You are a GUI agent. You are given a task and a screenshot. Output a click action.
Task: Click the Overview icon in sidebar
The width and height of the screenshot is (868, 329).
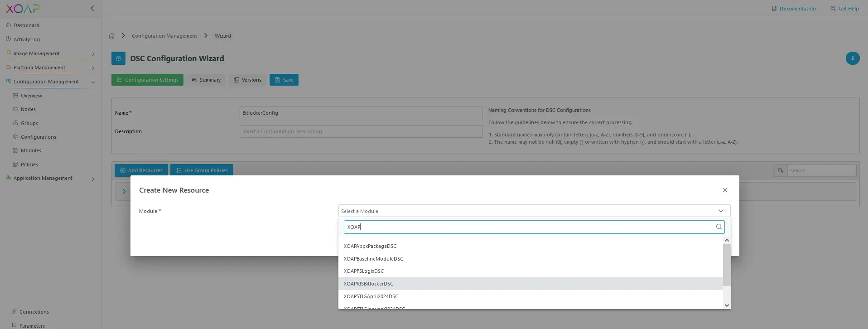(15, 96)
